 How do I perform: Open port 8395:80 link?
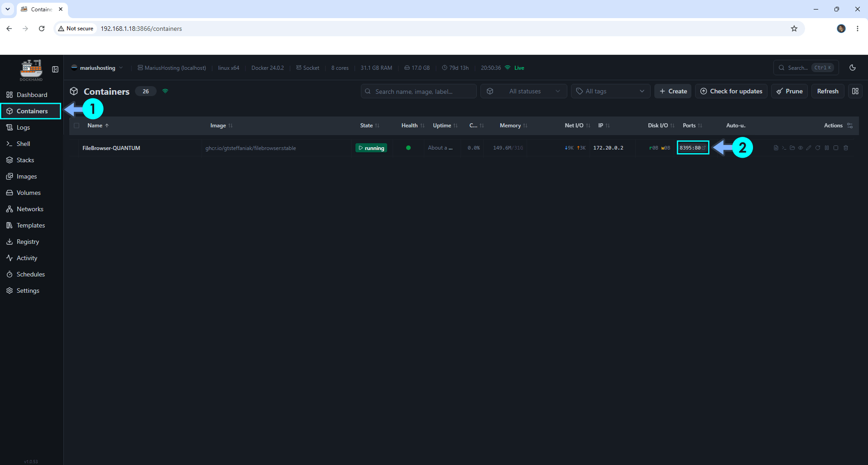click(692, 148)
